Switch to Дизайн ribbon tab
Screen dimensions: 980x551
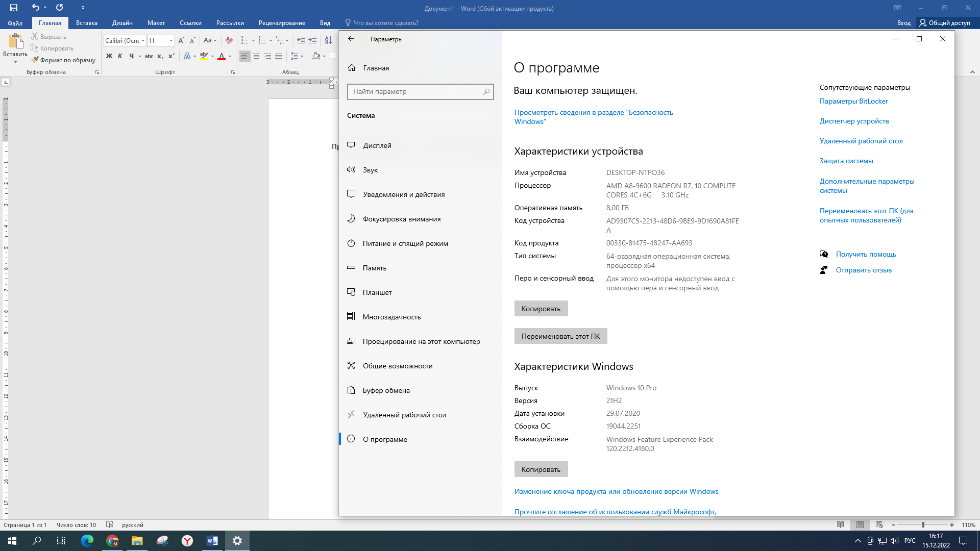point(122,23)
